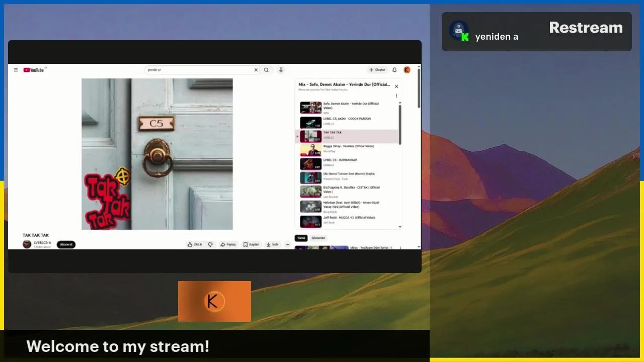The image size is (644, 362).
Task: Start voice search via microphone icon
Action: pos(281,70)
